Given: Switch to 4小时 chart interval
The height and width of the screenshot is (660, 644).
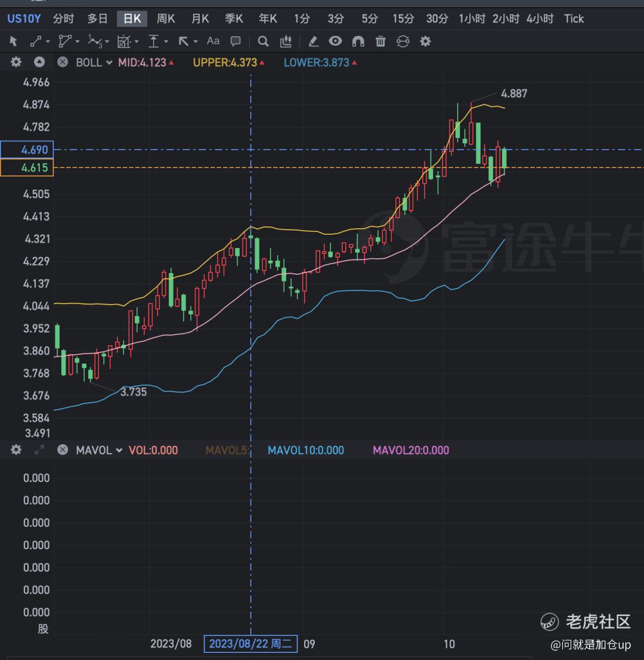Looking at the screenshot, I should point(540,18).
